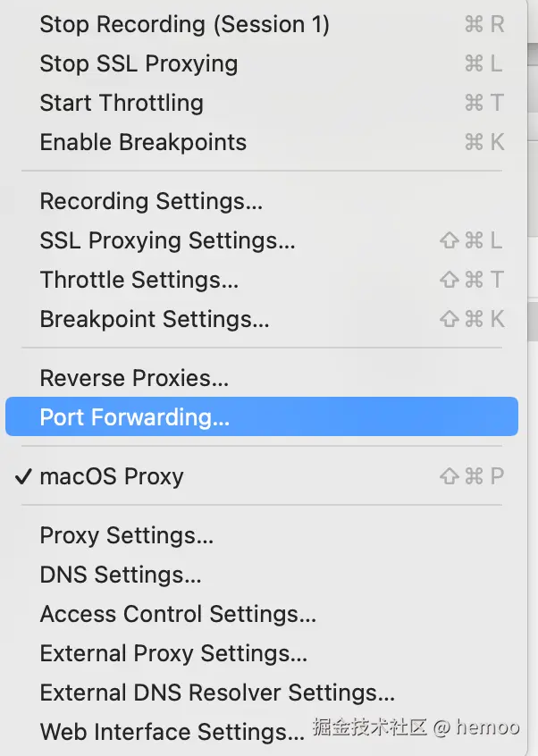Open Throttle Settings dialog
Image resolution: width=538 pixels, height=756 pixels.
[139, 280]
